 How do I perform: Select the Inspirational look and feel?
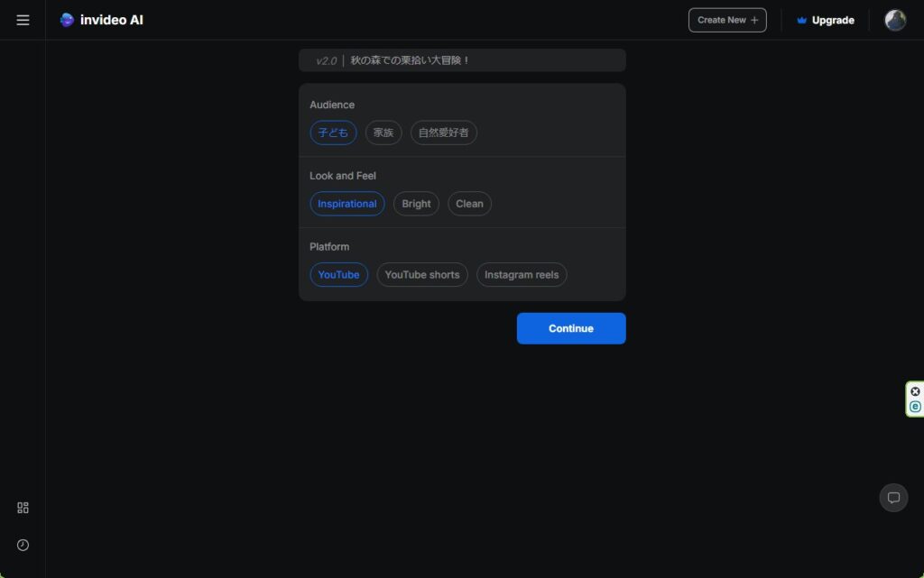346,204
